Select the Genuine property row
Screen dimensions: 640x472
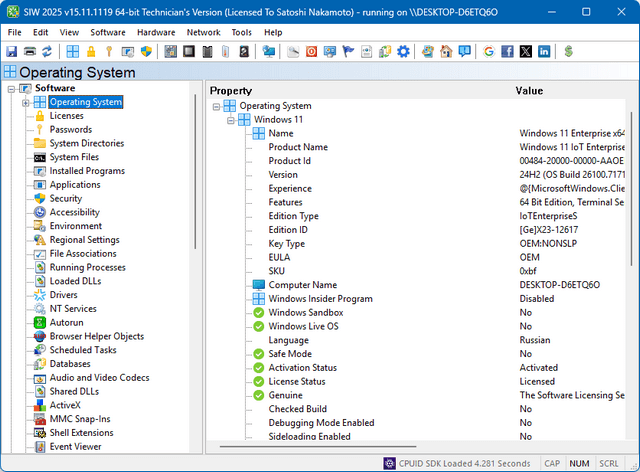click(x=285, y=395)
